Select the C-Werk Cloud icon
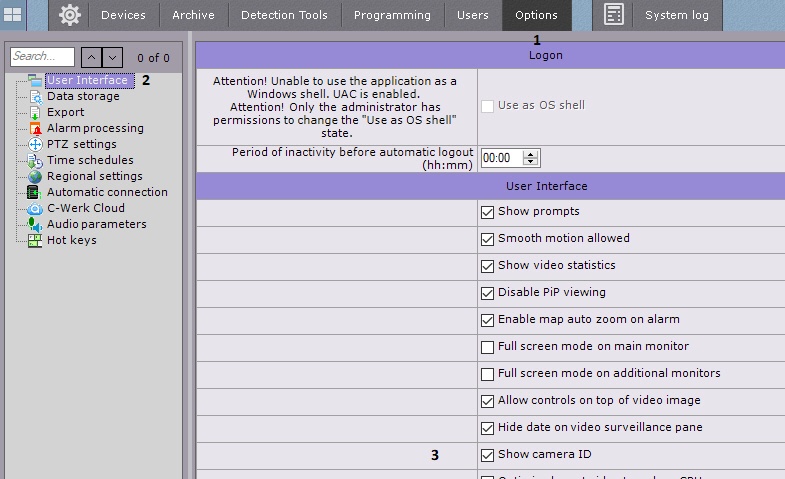 coord(35,208)
